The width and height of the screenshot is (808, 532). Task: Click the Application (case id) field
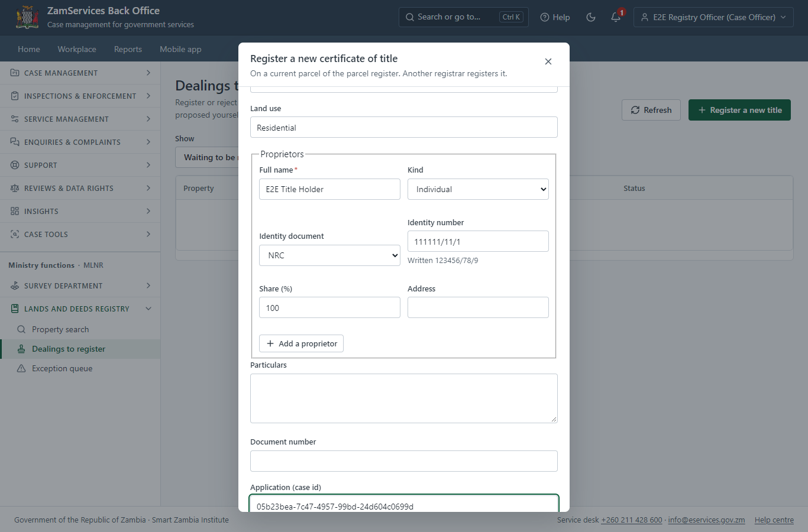coord(404,504)
